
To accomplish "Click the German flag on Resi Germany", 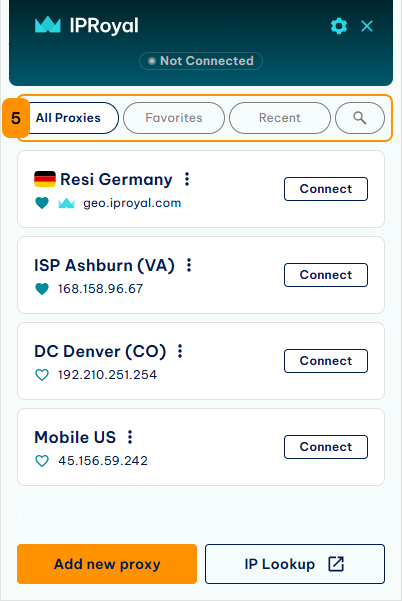I will (45, 179).
